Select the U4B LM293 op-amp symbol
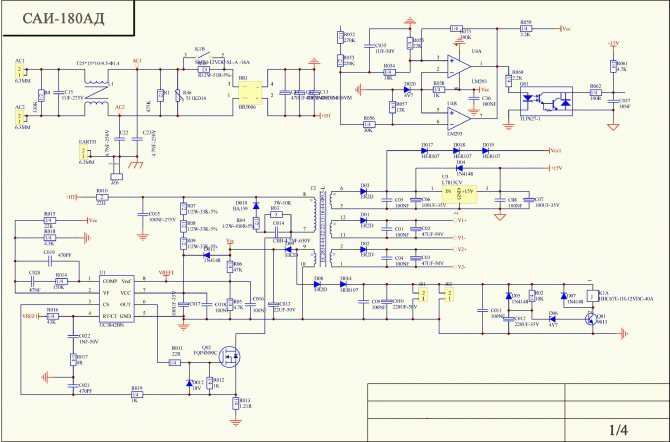This screenshot has height=442, width=670. point(459,118)
